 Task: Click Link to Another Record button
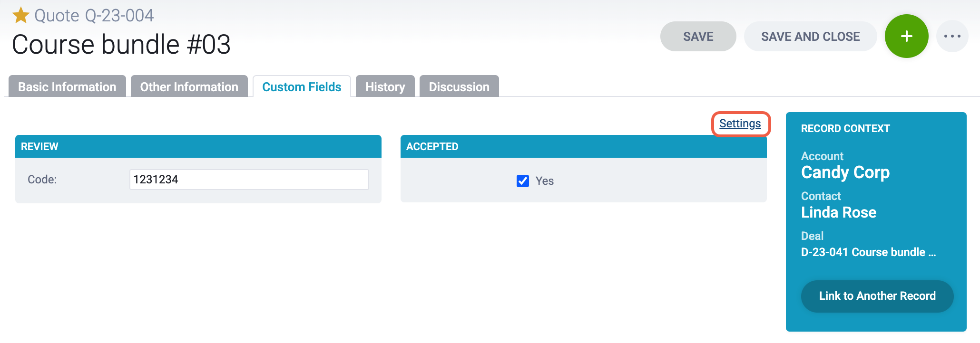[877, 296]
